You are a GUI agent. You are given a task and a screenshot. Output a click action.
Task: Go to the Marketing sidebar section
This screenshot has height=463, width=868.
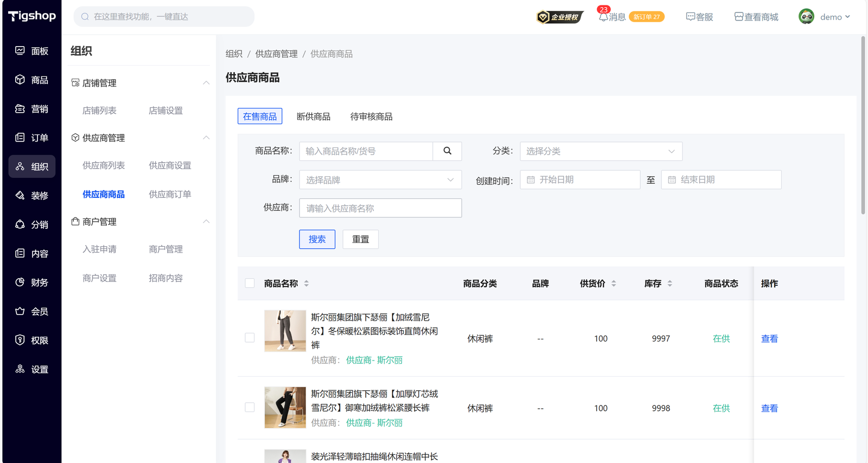[x=31, y=109]
